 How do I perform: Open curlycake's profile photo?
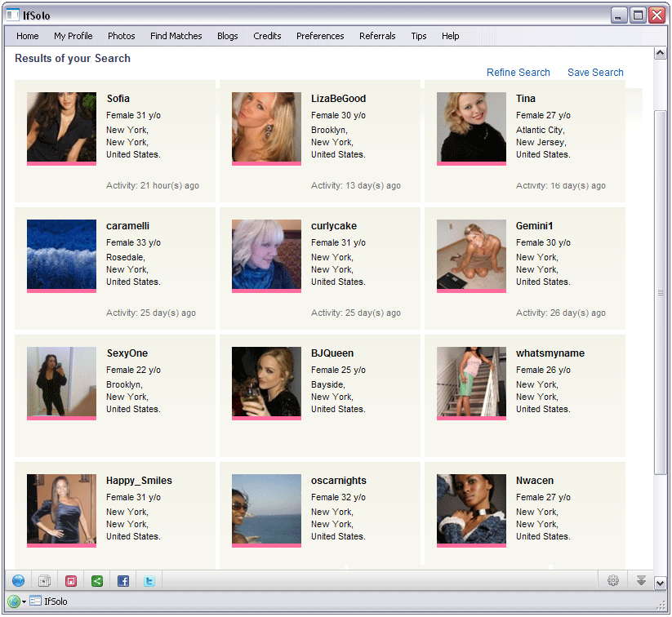[266, 255]
